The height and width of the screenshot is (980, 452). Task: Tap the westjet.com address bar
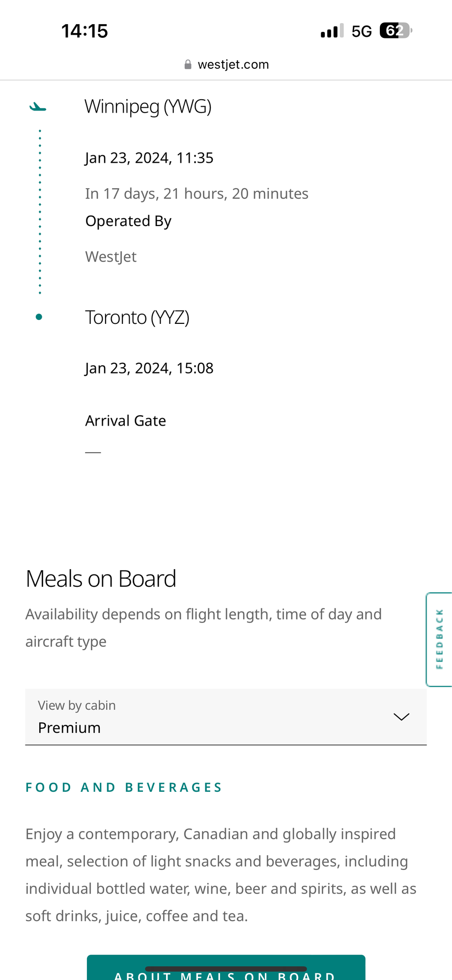[226, 65]
